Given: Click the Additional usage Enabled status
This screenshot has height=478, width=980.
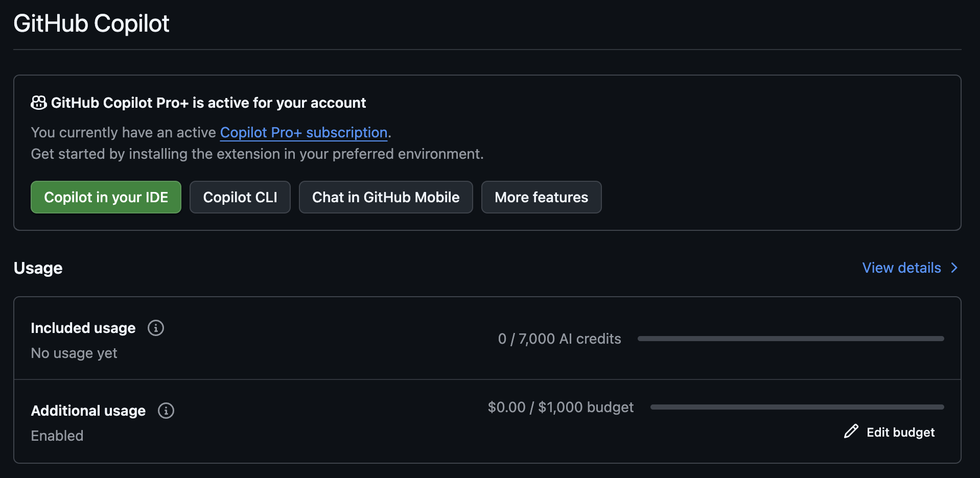Looking at the screenshot, I should 57,436.
